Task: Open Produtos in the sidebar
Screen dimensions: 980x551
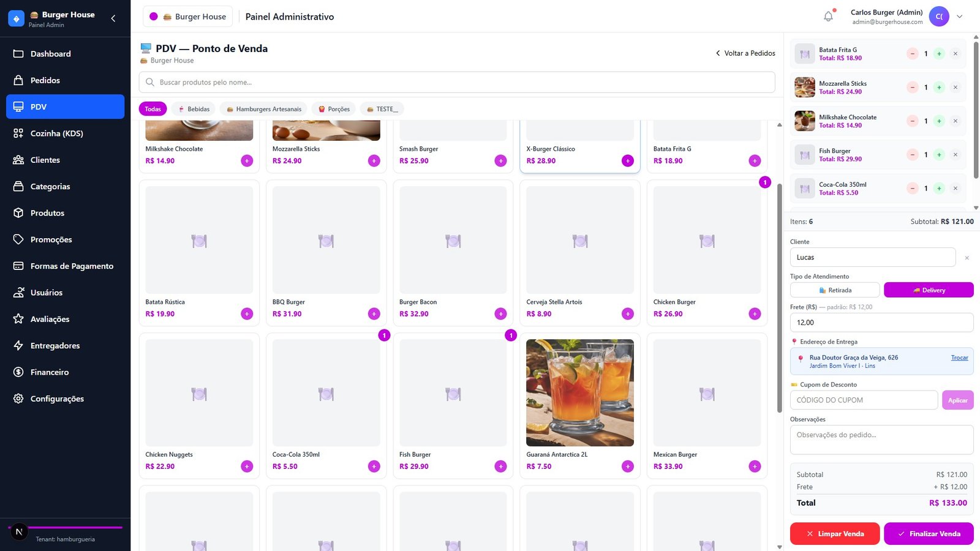Action: [x=65, y=213]
